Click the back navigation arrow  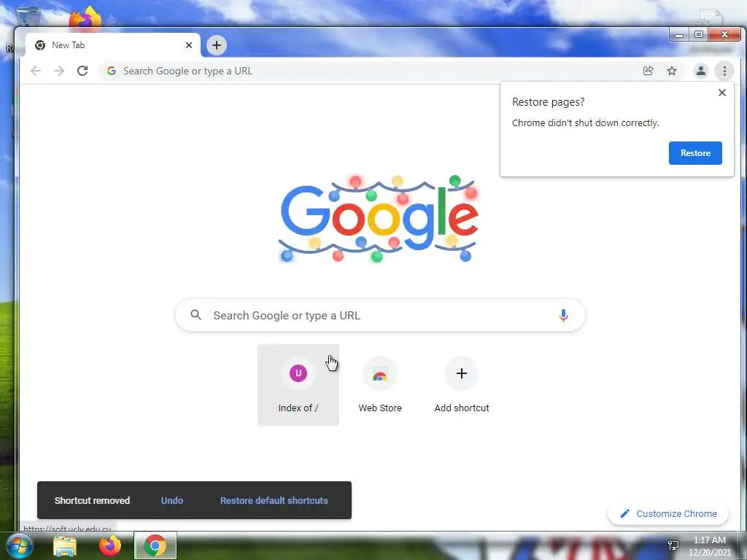(35, 71)
